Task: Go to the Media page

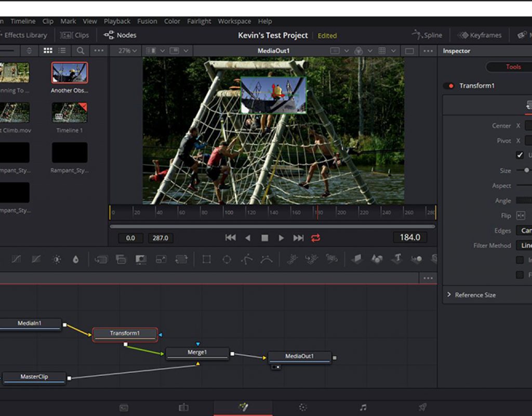Action: [x=124, y=408]
